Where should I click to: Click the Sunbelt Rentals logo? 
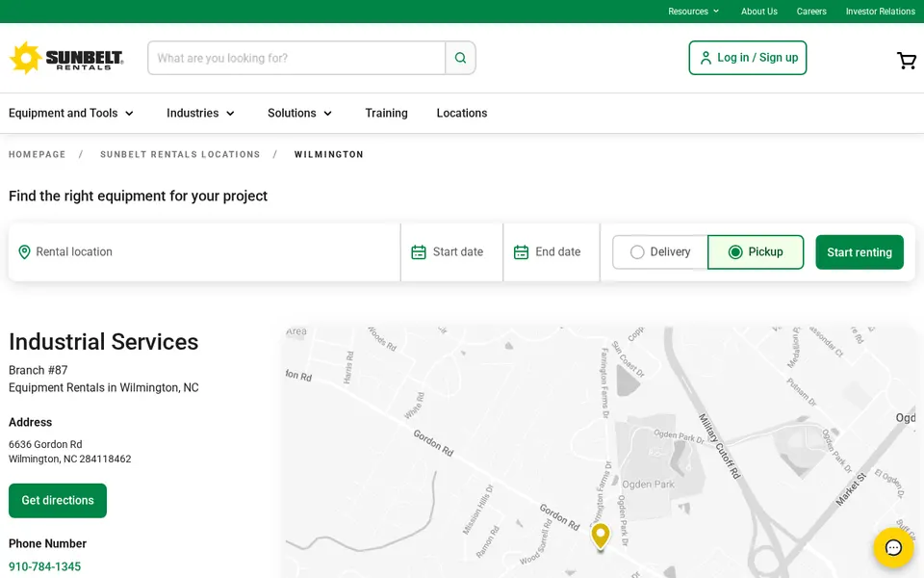pyautogui.click(x=66, y=58)
